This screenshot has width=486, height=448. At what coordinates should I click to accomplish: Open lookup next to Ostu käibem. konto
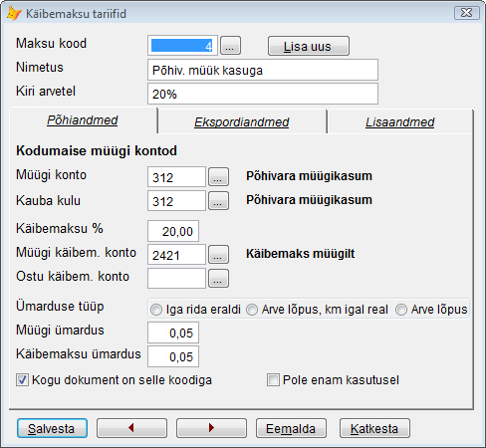click(218, 278)
